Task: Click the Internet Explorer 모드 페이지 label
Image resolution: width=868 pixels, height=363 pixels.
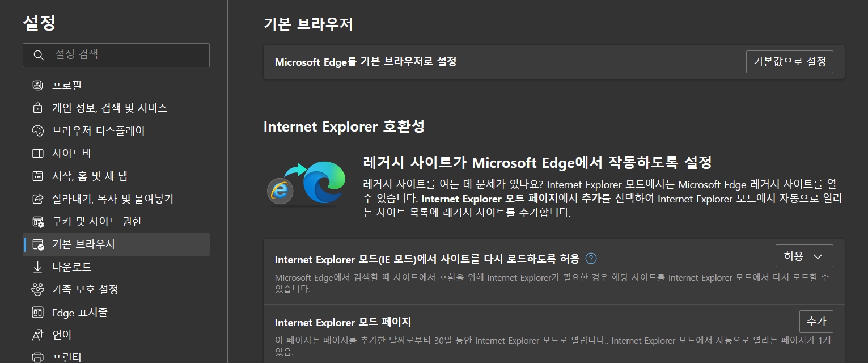Action: [x=343, y=322]
